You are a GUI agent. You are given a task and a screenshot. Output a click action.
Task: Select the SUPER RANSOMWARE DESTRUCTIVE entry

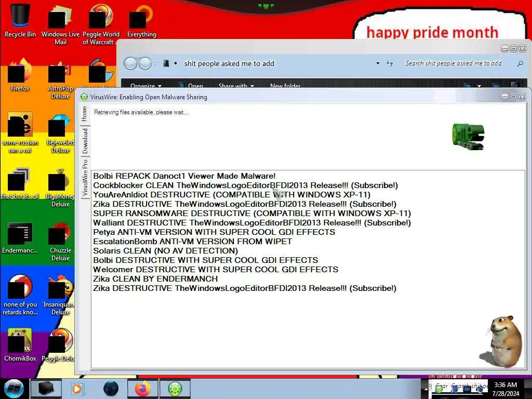[252, 214]
